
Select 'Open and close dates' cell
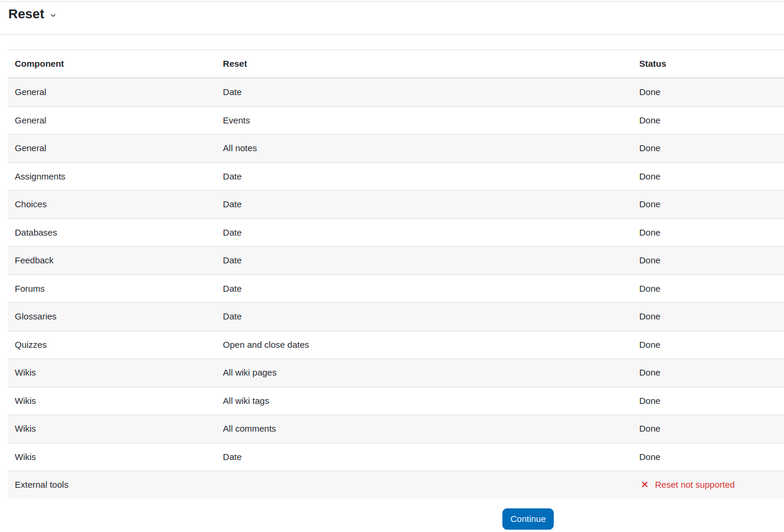point(266,345)
